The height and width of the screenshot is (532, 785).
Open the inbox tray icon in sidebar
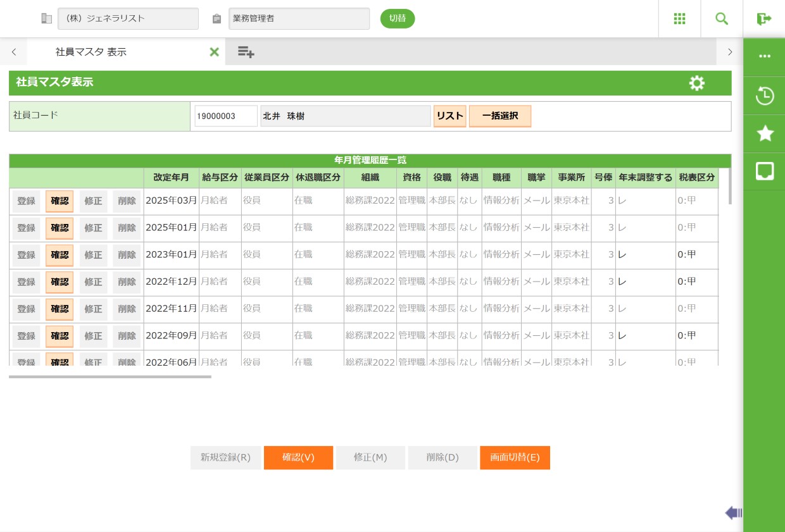(x=764, y=171)
